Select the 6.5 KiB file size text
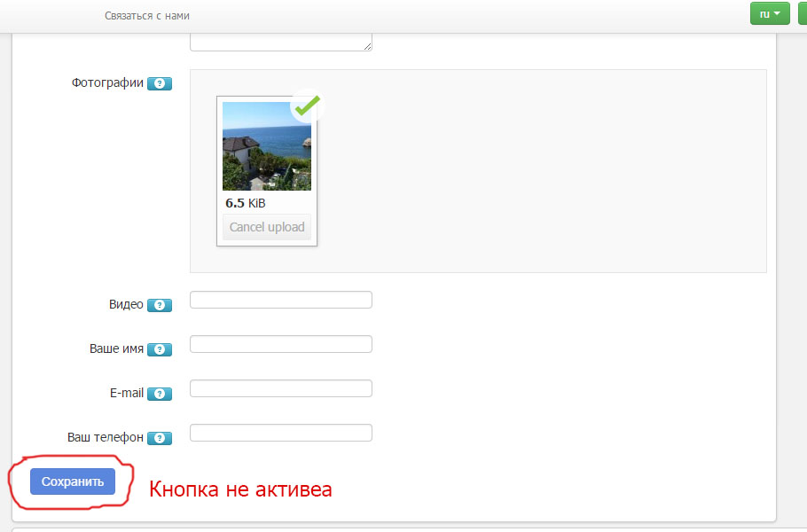The height and width of the screenshot is (532, 807). (x=246, y=203)
